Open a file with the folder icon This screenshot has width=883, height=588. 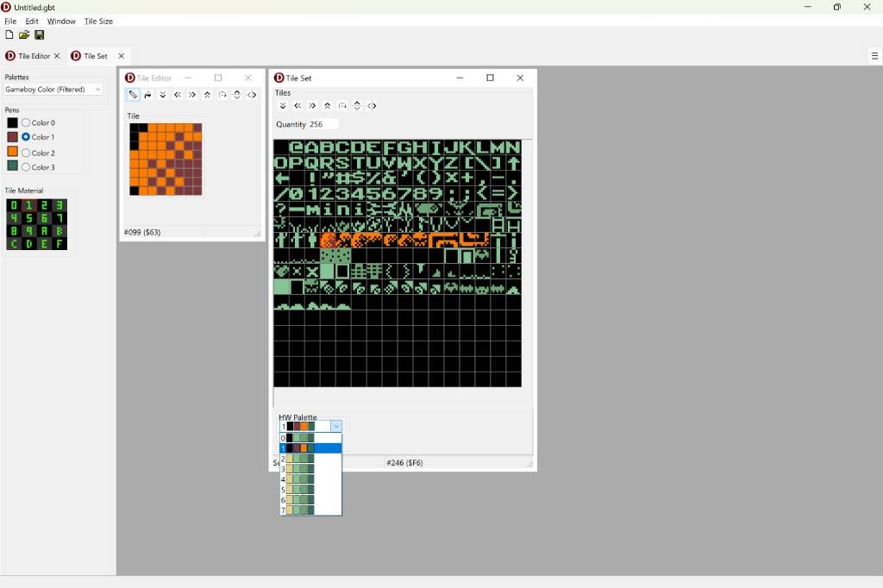24,35
